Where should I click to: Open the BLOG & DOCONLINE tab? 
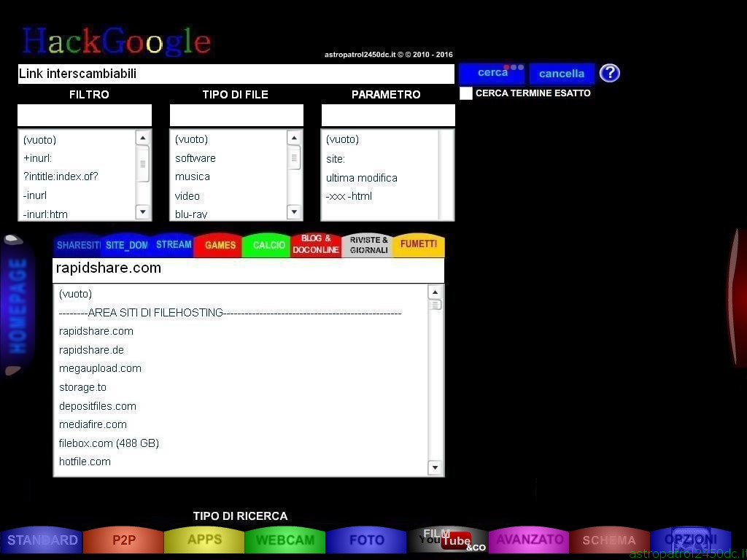pyautogui.click(x=316, y=244)
